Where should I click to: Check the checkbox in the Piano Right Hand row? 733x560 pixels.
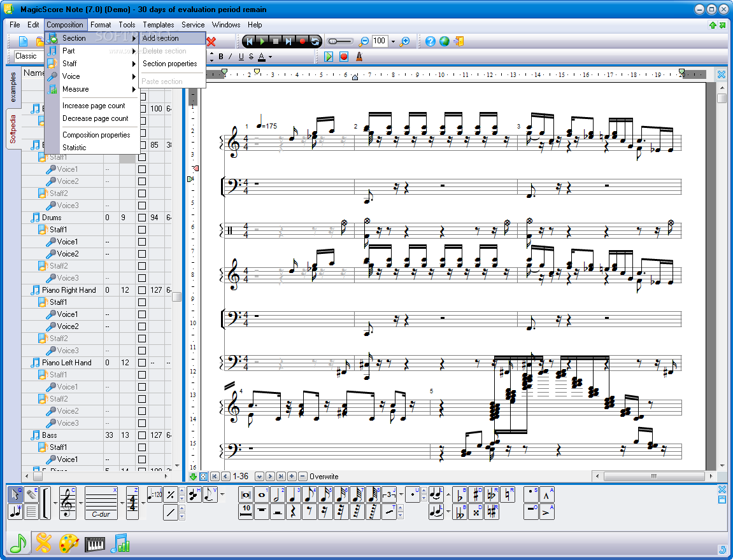click(142, 290)
